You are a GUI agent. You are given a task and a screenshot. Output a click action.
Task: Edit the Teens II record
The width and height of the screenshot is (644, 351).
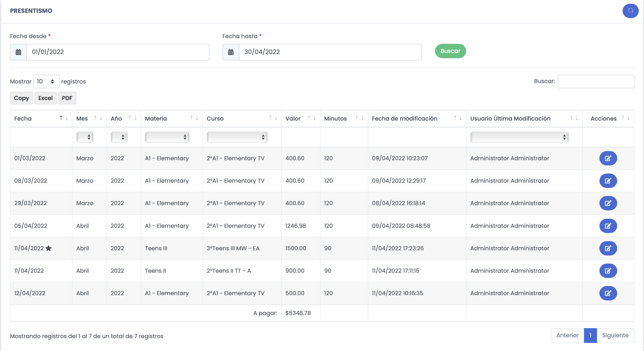click(x=608, y=271)
